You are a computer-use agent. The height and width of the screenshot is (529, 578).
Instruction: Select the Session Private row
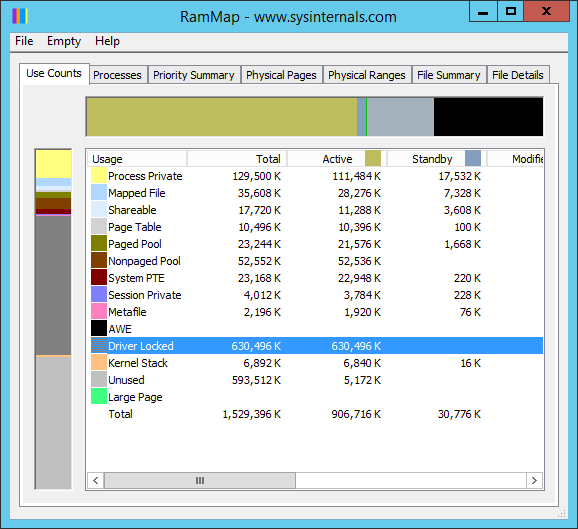(x=315, y=295)
